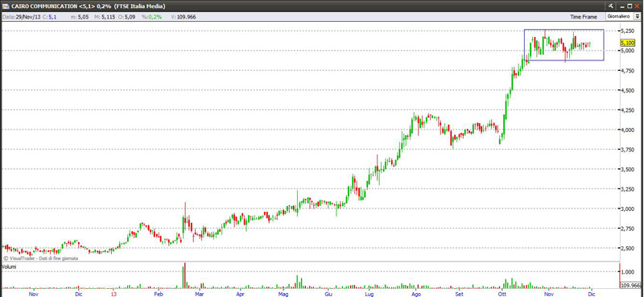
Task: Click the 4,750 price axis label
Action: coord(628,71)
